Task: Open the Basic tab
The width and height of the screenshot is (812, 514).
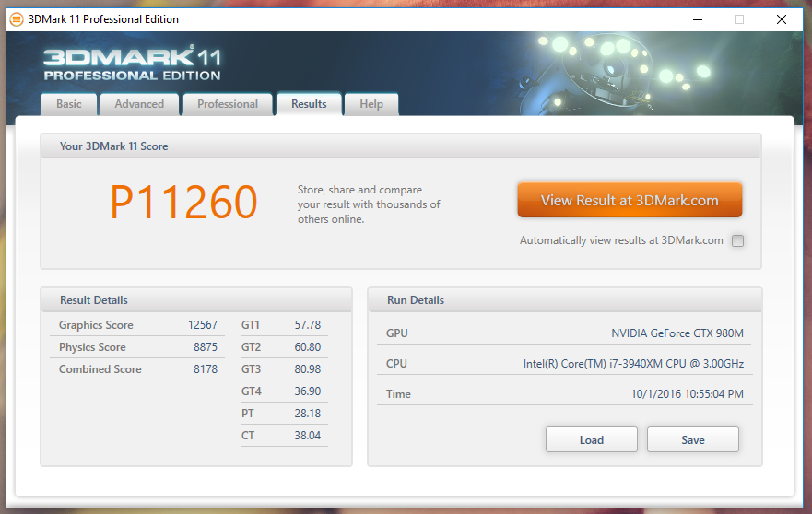Action: tap(69, 104)
